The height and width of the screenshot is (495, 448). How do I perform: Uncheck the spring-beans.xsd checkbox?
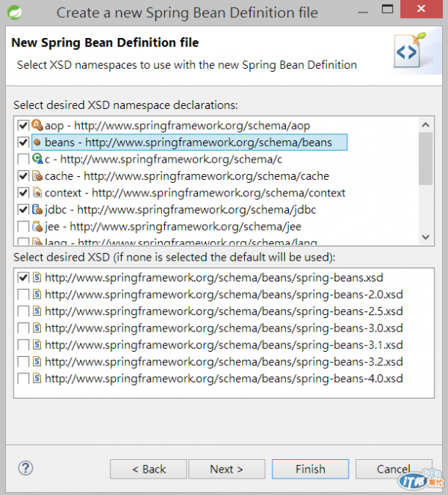23,278
